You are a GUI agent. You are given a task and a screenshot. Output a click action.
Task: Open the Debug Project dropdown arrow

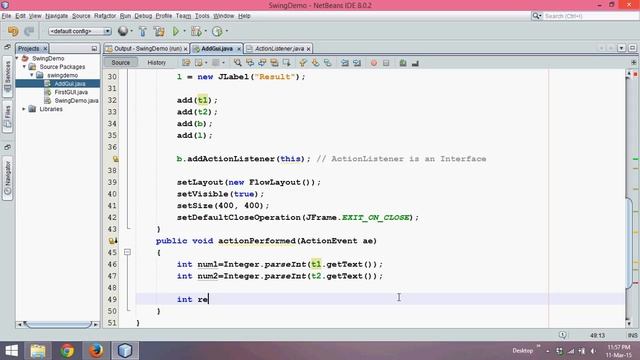[x=206, y=31]
